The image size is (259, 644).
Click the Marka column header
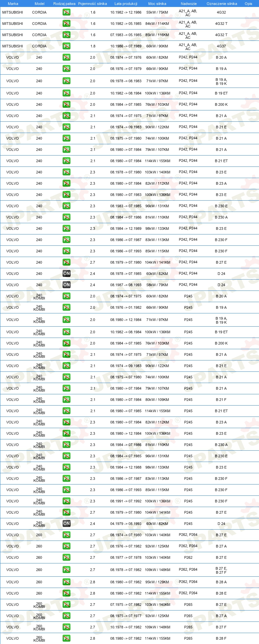tap(13, 4)
